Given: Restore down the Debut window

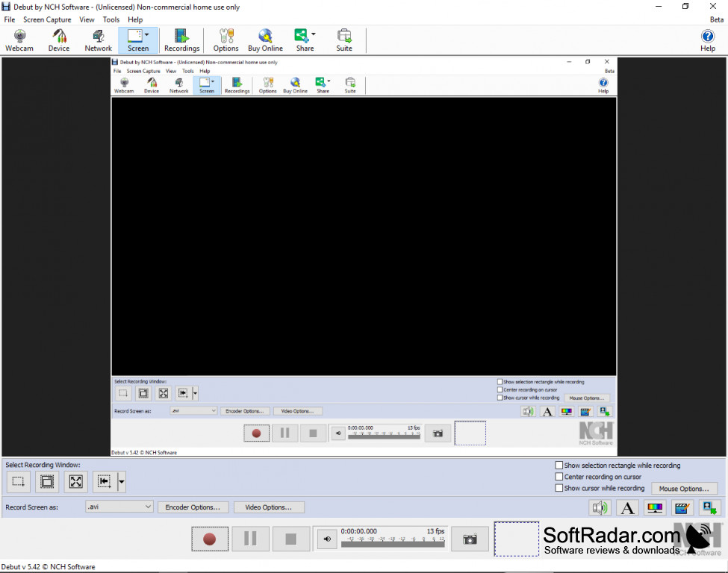Looking at the screenshot, I should [685, 7].
